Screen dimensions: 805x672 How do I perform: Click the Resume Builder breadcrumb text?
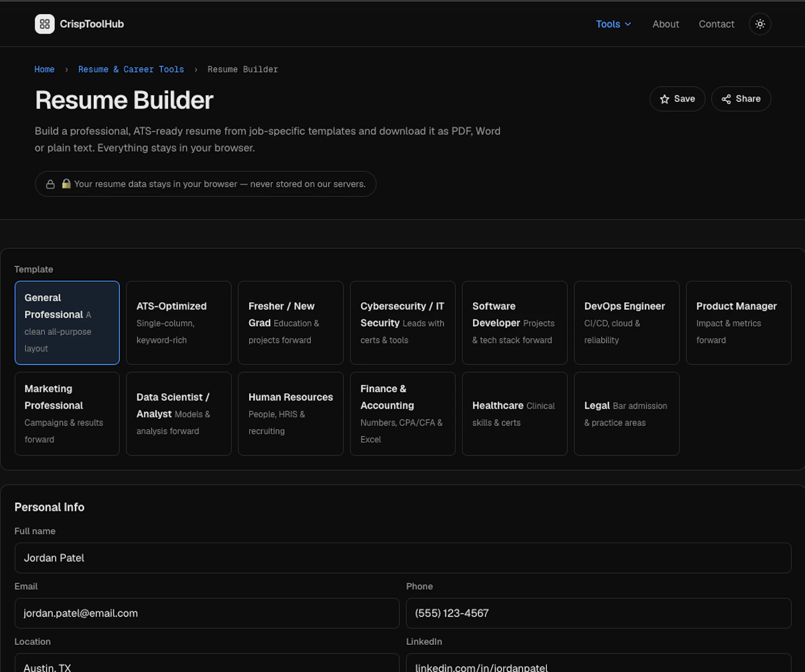pos(243,69)
